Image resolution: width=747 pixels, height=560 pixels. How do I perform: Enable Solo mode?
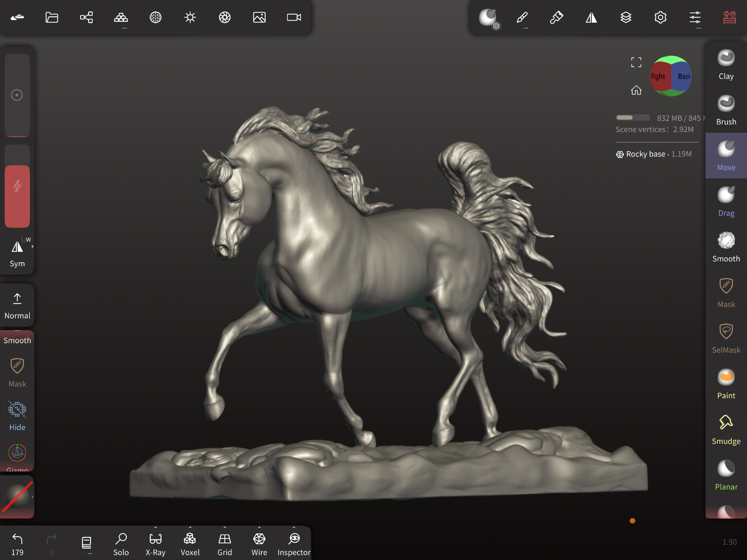pyautogui.click(x=121, y=544)
